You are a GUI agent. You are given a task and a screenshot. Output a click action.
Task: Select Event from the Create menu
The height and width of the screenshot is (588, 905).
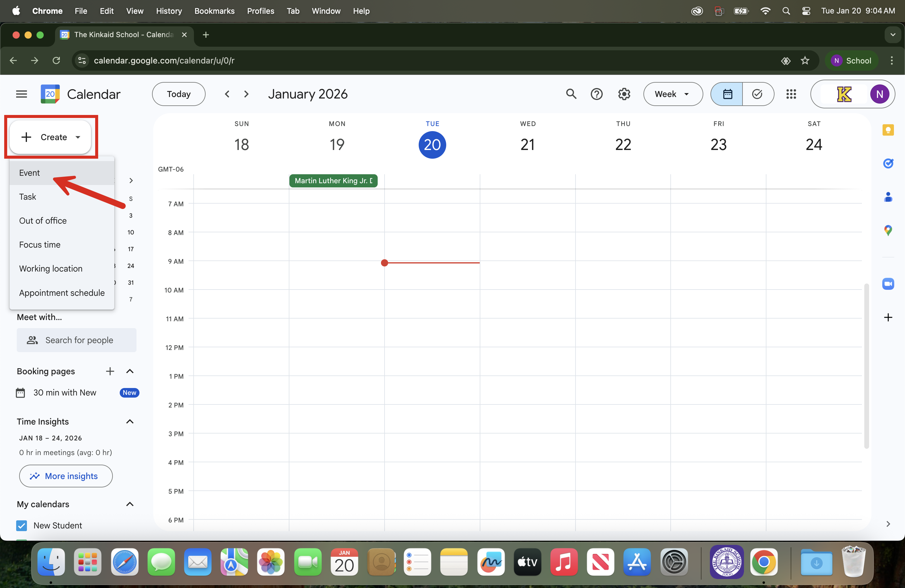(x=29, y=173)
